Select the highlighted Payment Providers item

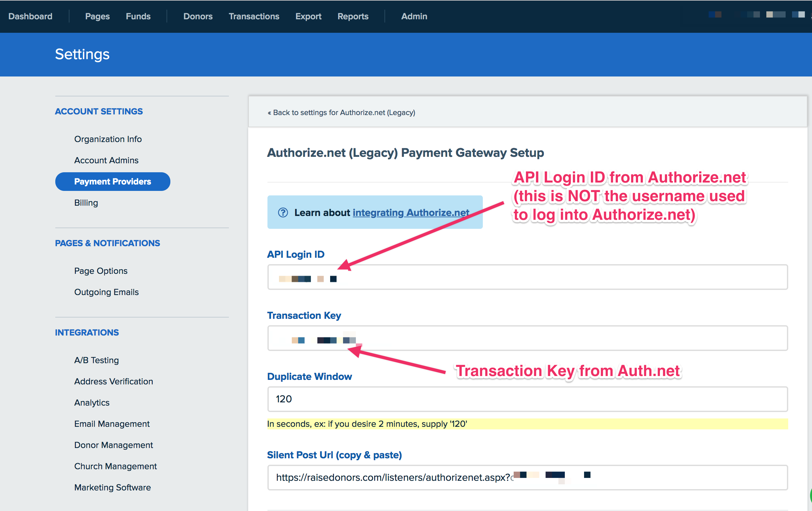(112, 182)
